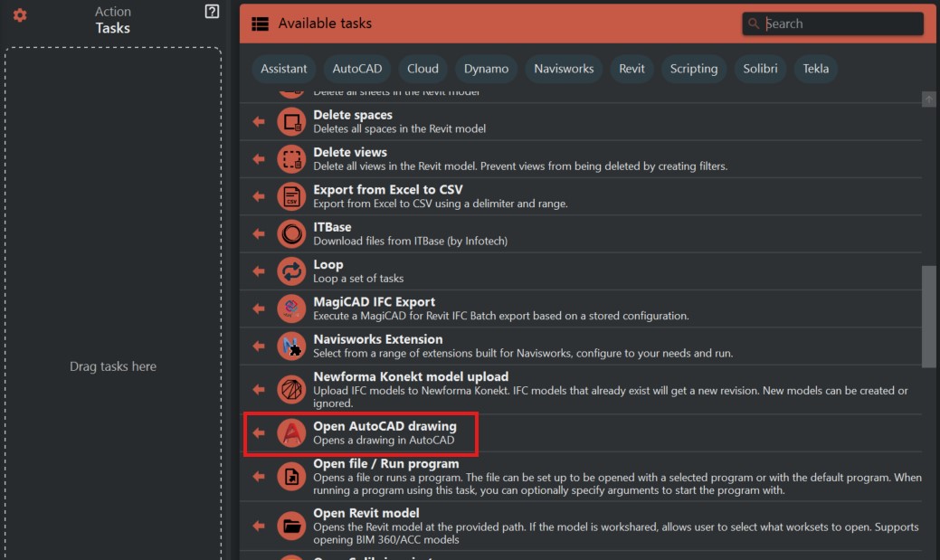Select the Export from Excel to CSV icon
This screenshot has width=940, height=560.
291,196
